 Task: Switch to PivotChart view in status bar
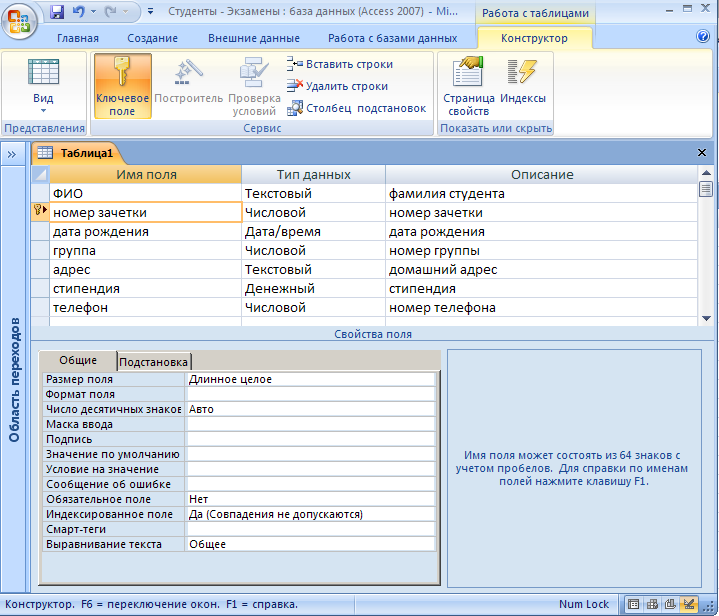tap(670, 604)
